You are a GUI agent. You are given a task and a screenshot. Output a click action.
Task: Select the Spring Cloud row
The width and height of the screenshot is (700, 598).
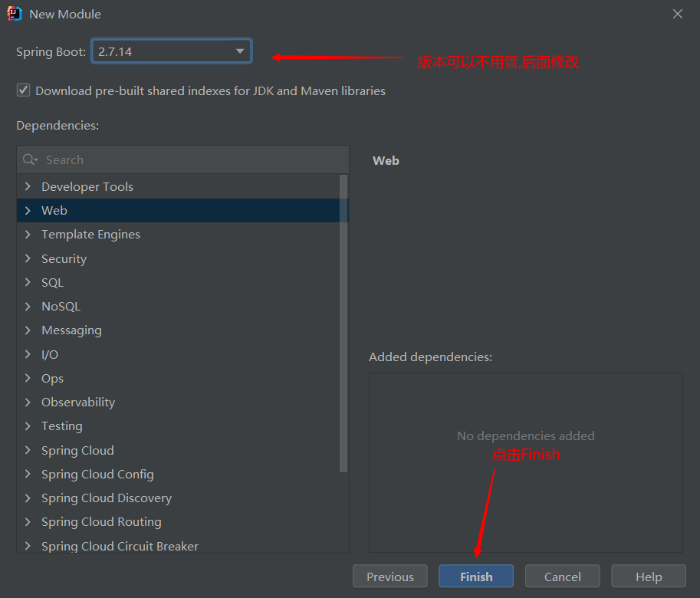[178, 450]
